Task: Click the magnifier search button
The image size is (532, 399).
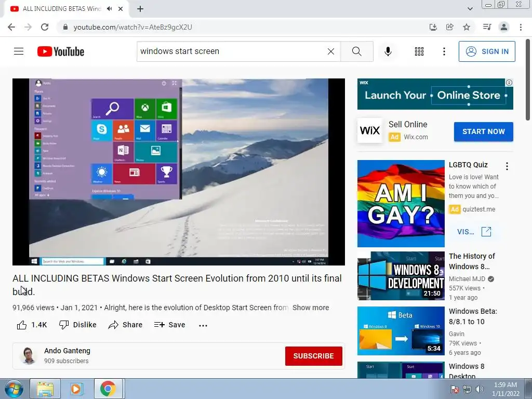Action: (x=356, y=51)
